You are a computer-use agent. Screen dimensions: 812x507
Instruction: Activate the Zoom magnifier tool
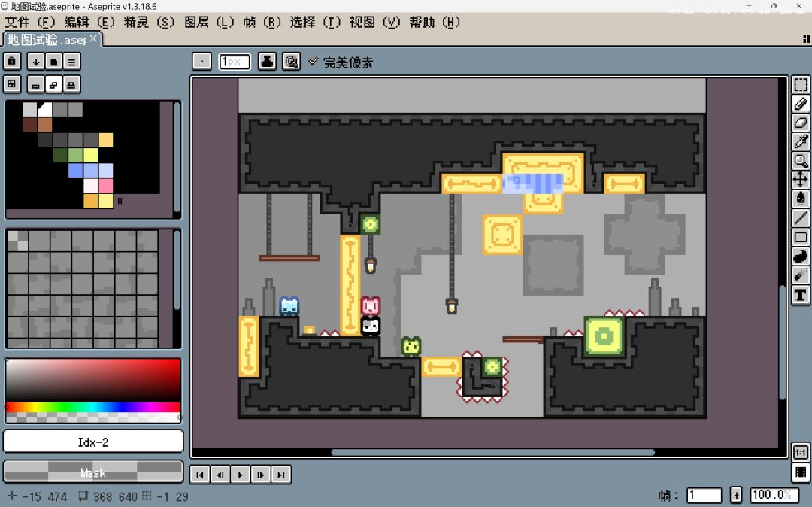801,160
